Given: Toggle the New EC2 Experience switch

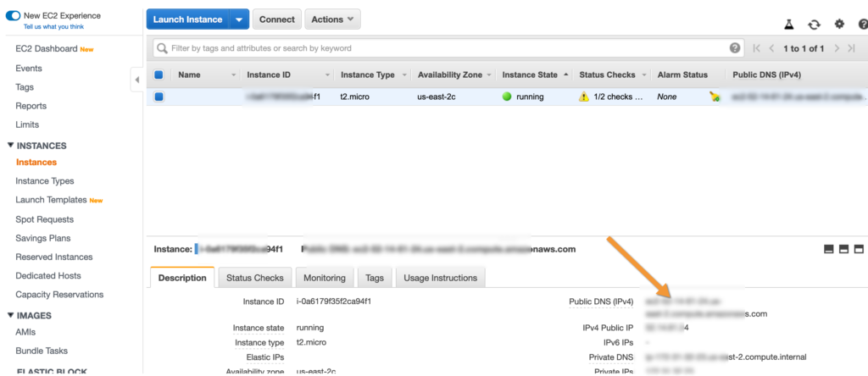Looking at the screenshot, I should click(13, 15).
